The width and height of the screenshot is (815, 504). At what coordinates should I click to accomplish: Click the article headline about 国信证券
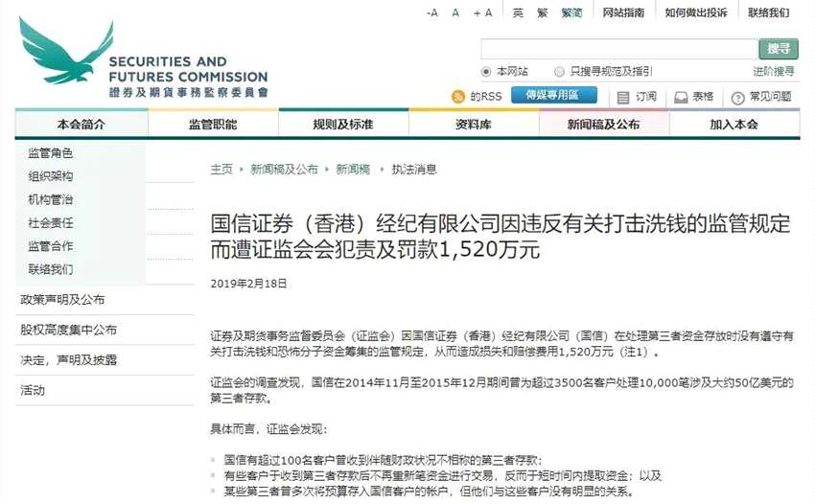500,237
